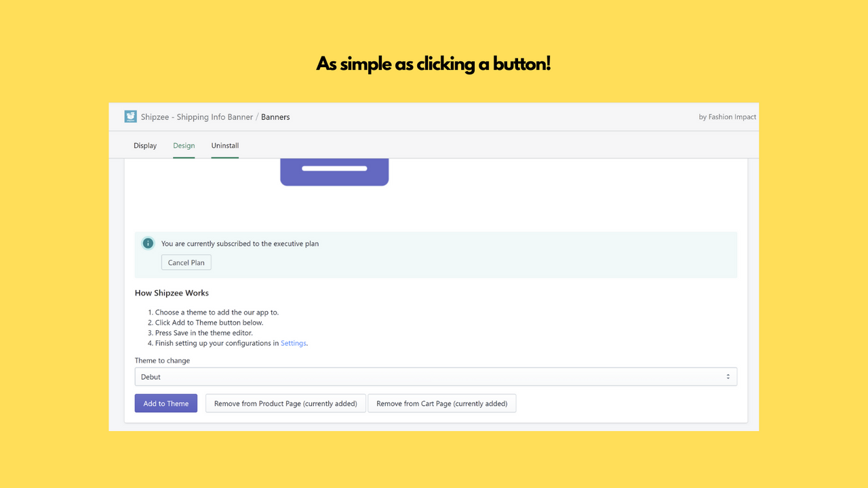Switch to the Display tab
Screen dimensions: 868x488
(x=145, y=145)
